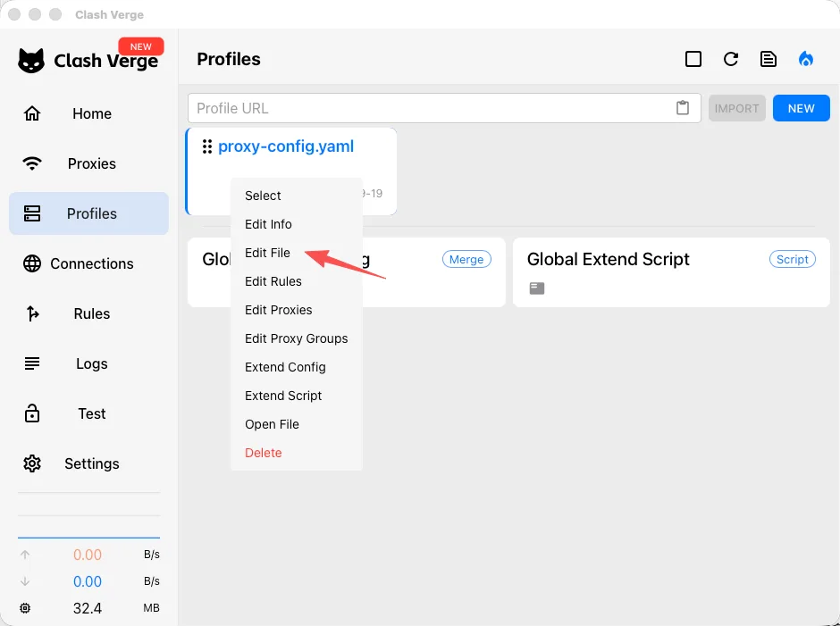Click the blue 0.00 download speed value

(x=88, y=581)
